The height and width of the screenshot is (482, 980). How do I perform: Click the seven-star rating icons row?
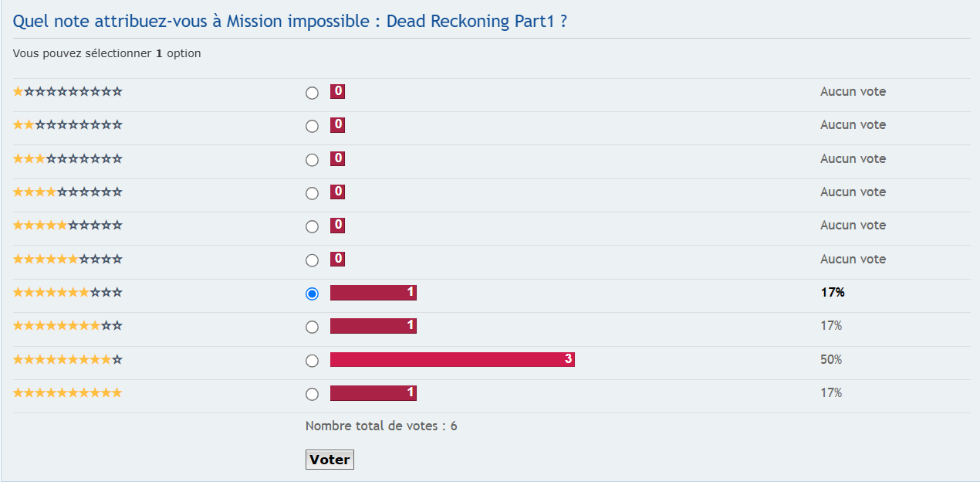tap(67, 292)
